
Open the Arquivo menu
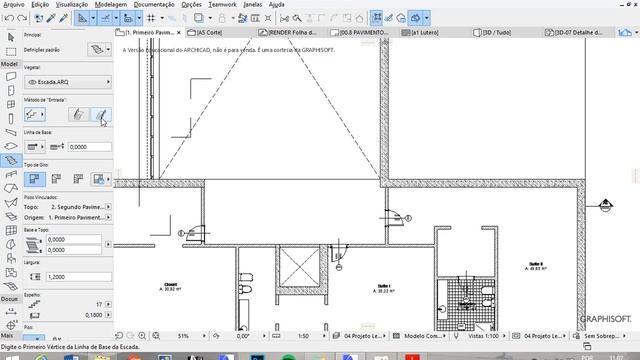pos(13,4)
